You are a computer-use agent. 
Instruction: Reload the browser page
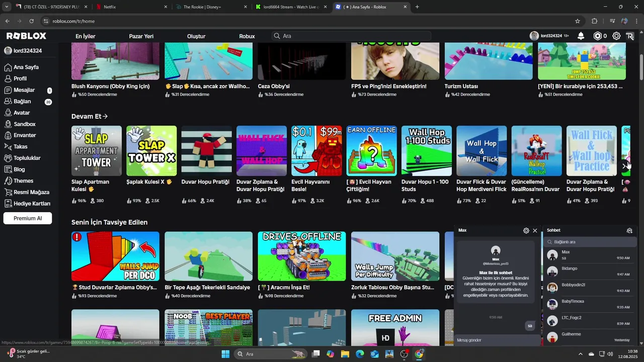(32, 21)
